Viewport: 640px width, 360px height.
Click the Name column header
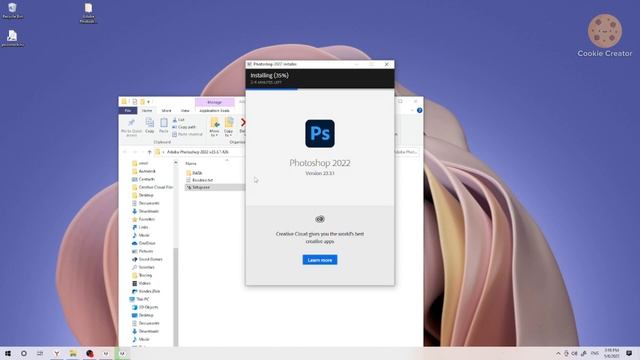tap(191, 163)
